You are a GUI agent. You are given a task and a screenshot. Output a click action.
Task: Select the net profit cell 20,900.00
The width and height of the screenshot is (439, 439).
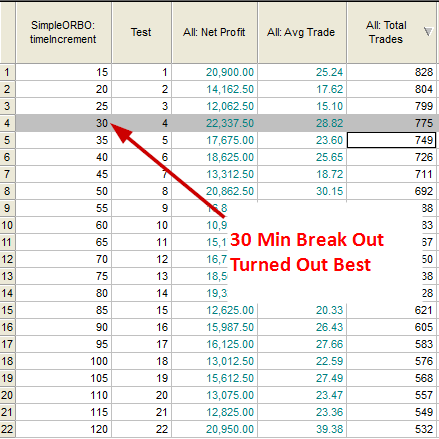214,72
